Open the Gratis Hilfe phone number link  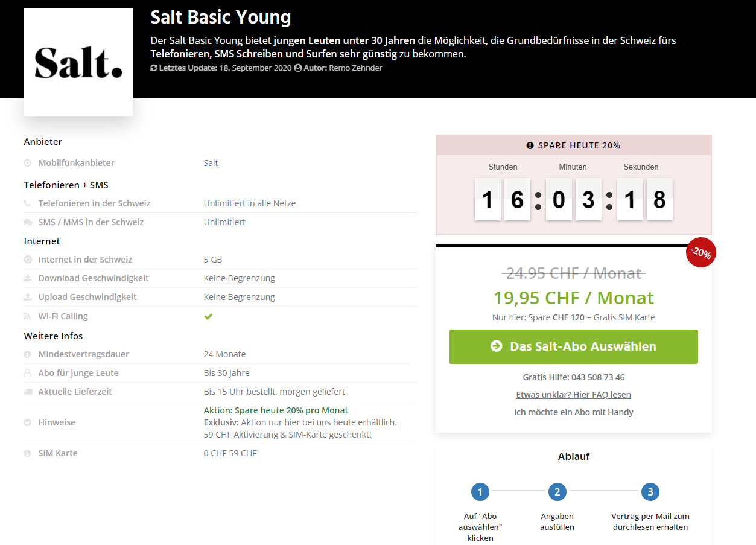[573, 377]
